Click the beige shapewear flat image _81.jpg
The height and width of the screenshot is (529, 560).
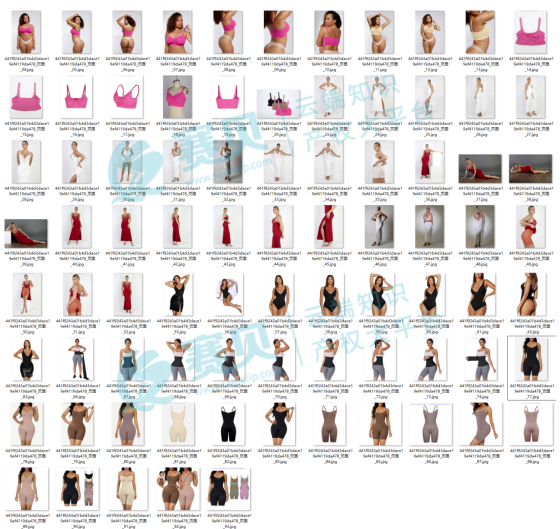[x=178, y=424]
